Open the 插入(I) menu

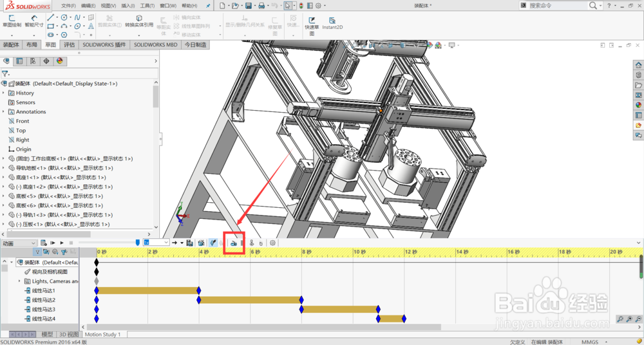coord(129,6)
